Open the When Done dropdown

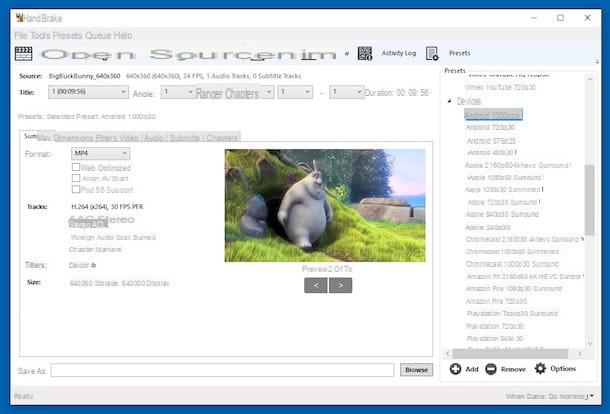coord(550,396)
